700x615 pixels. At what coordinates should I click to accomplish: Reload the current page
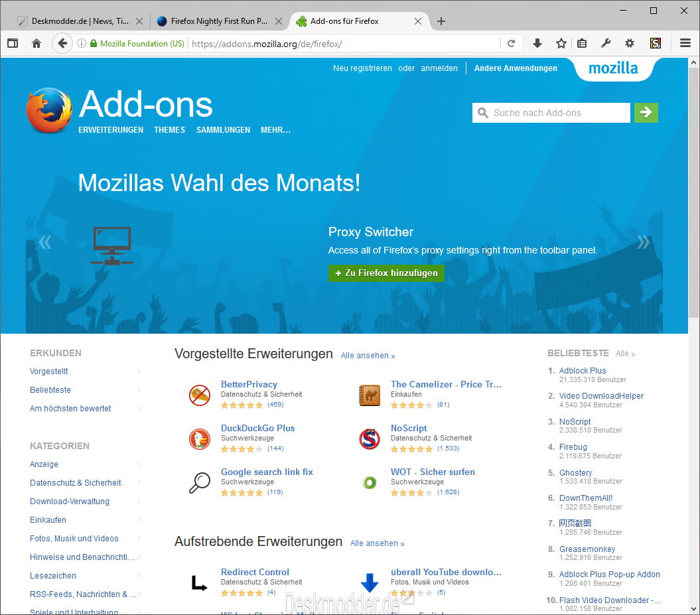[x=512, y=43]
